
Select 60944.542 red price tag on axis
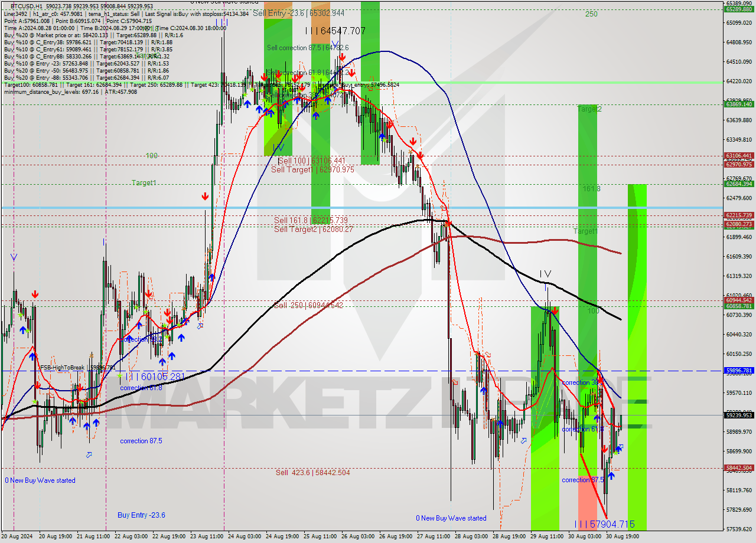[739, 300]
